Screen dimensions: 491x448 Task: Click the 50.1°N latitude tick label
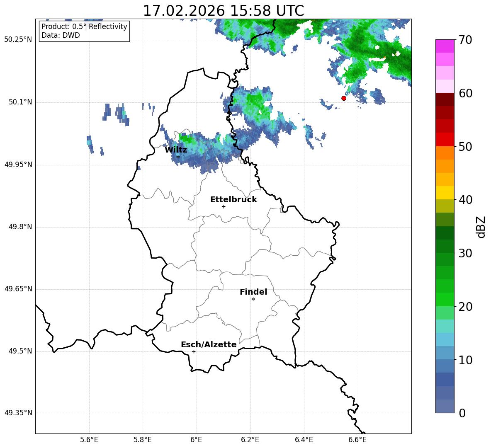tap(21, 102)
